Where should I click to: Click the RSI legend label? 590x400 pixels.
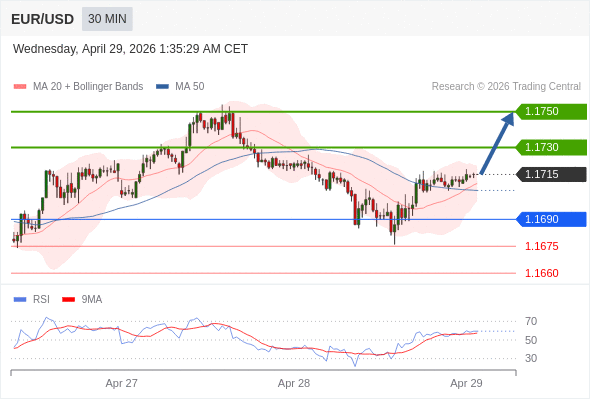pos(41,300)
